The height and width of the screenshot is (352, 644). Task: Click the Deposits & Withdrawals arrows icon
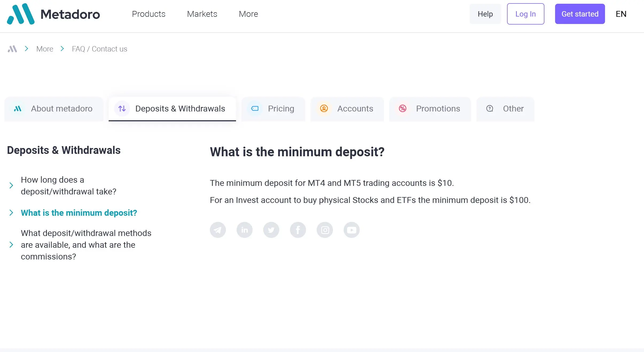point(122,109)
